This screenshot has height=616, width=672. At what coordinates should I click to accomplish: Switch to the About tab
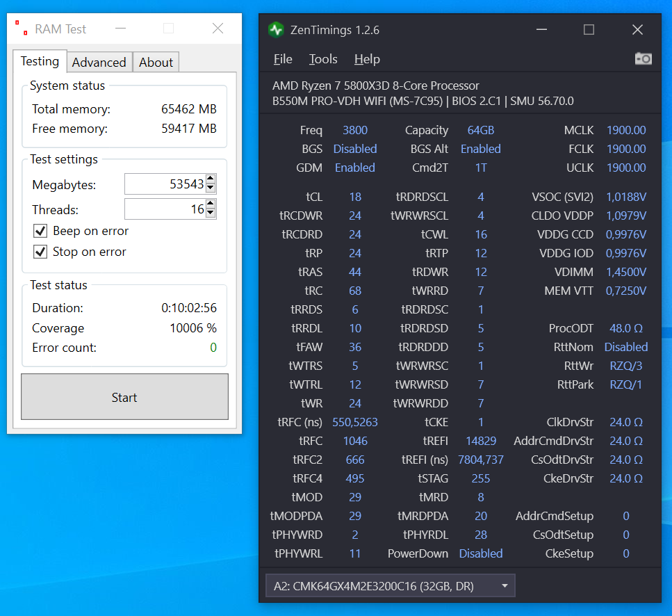pyautogui.click(x=156, y=62)
